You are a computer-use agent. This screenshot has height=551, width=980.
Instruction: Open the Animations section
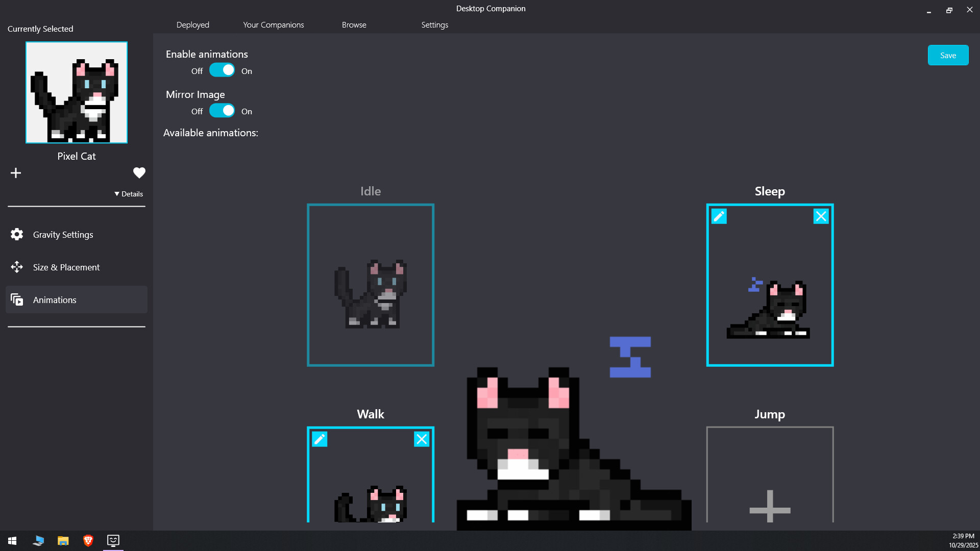tap(55, 299)
